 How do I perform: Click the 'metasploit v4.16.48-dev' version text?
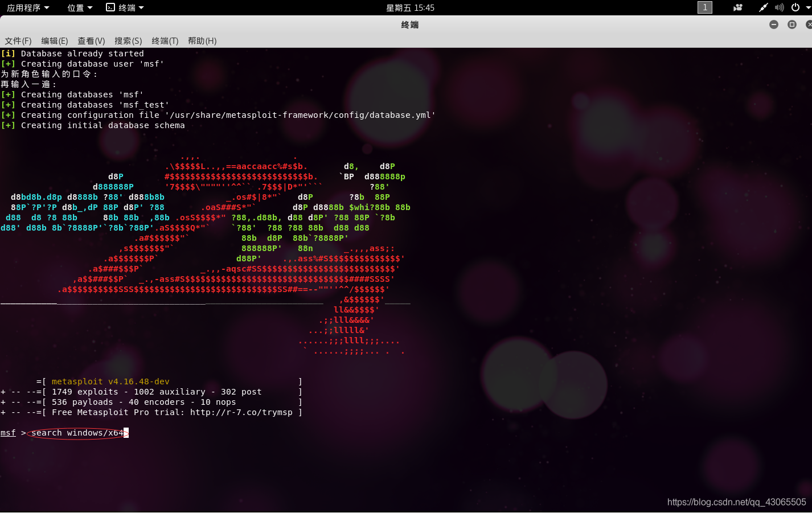pyautogui.click(x=110, y=382)
